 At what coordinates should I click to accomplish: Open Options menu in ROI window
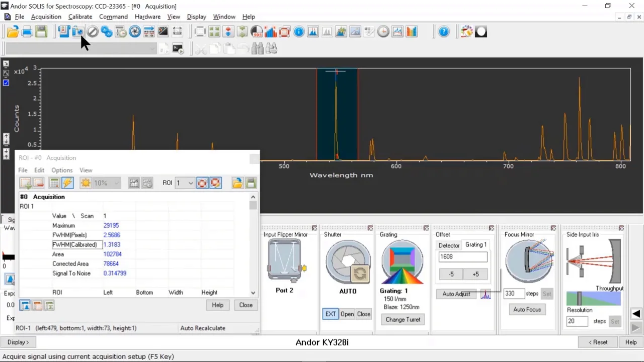(62, 170)
